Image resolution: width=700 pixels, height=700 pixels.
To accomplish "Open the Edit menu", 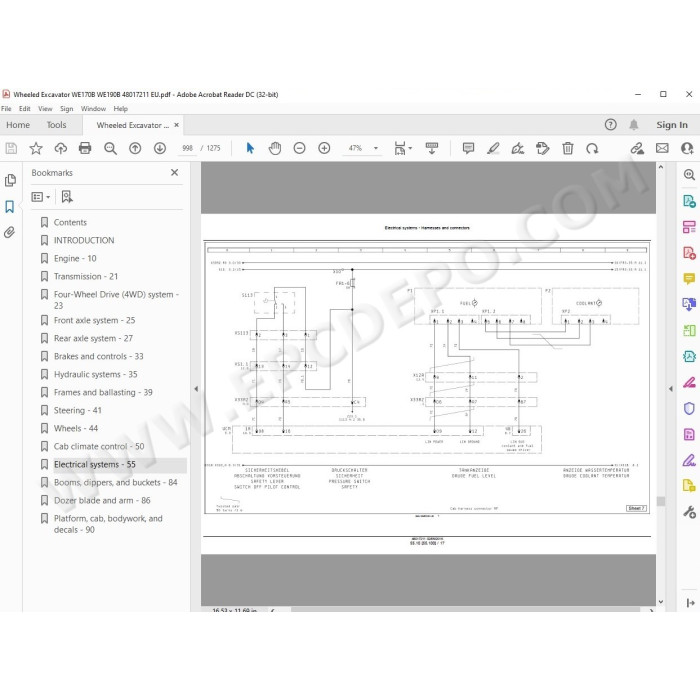I will pyautogui.click(x=25, y=108).
